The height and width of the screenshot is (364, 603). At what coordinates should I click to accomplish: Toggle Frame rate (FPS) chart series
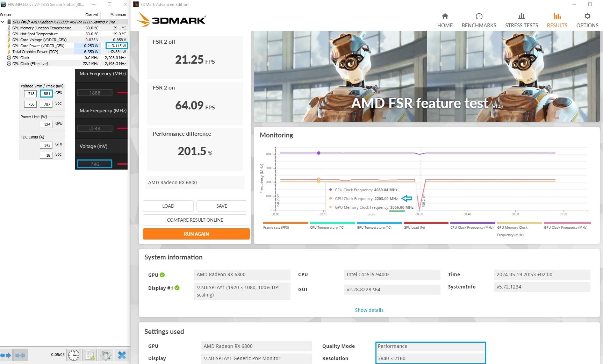coord(285,226)
